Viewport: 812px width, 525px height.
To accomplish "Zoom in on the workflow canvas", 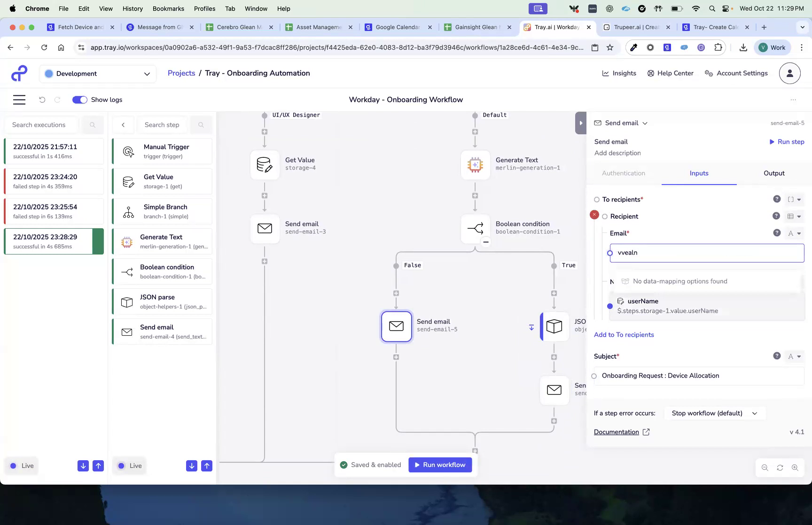I will (796, 468).
